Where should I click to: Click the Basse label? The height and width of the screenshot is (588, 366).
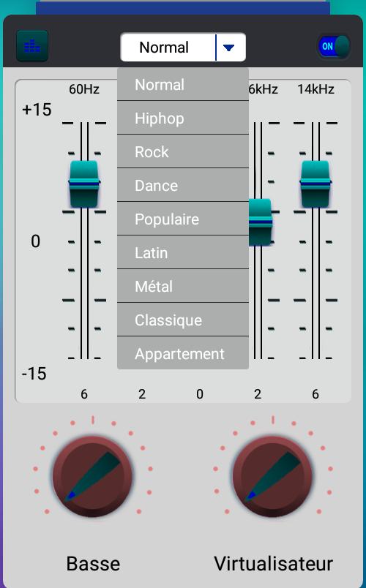[93, 564]
